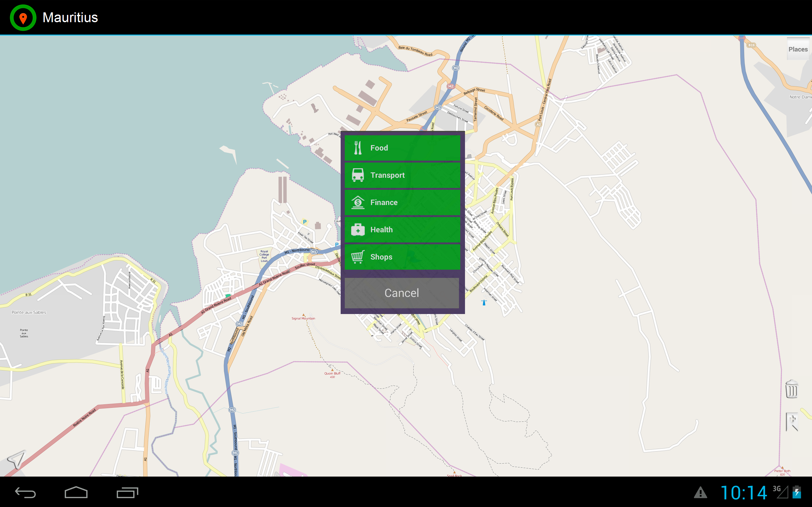Click the bank icon next to Finance
The height and width of the screenshot is (507, 812).
click(358, 202)
